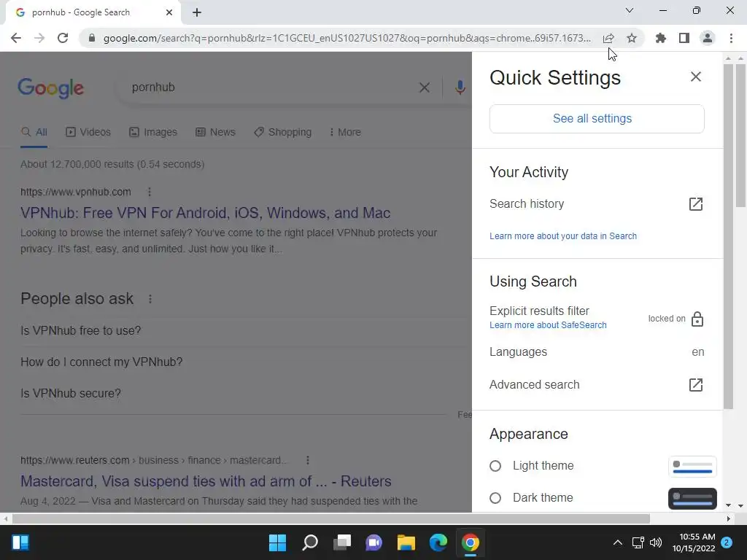Open Chrome profile avatar

[x=708, y=38]
